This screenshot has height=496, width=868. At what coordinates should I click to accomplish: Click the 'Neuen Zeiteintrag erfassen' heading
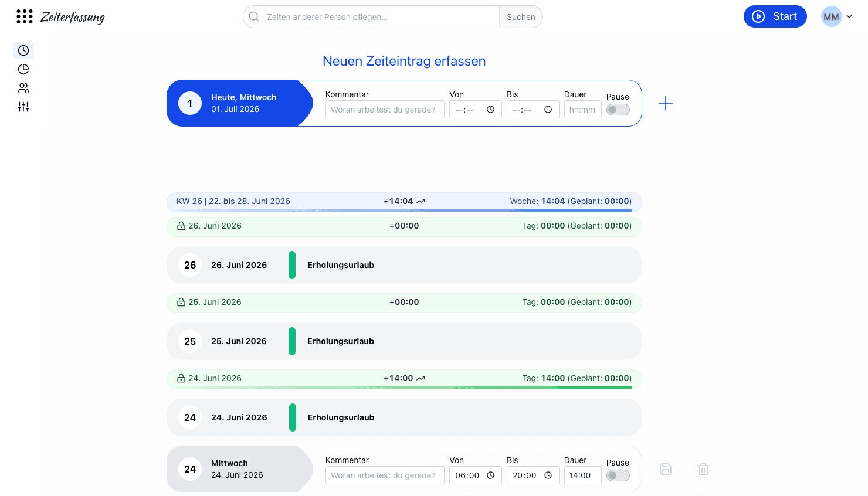[x=404, y=61]
